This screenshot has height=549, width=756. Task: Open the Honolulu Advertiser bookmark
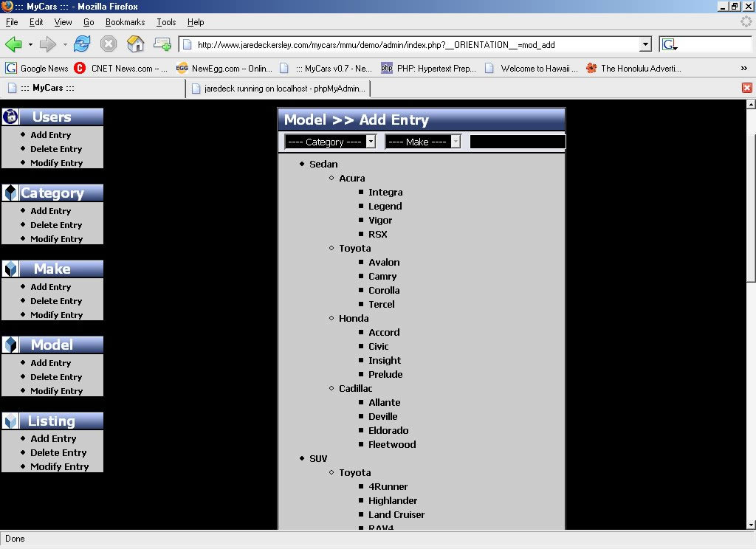633,69
